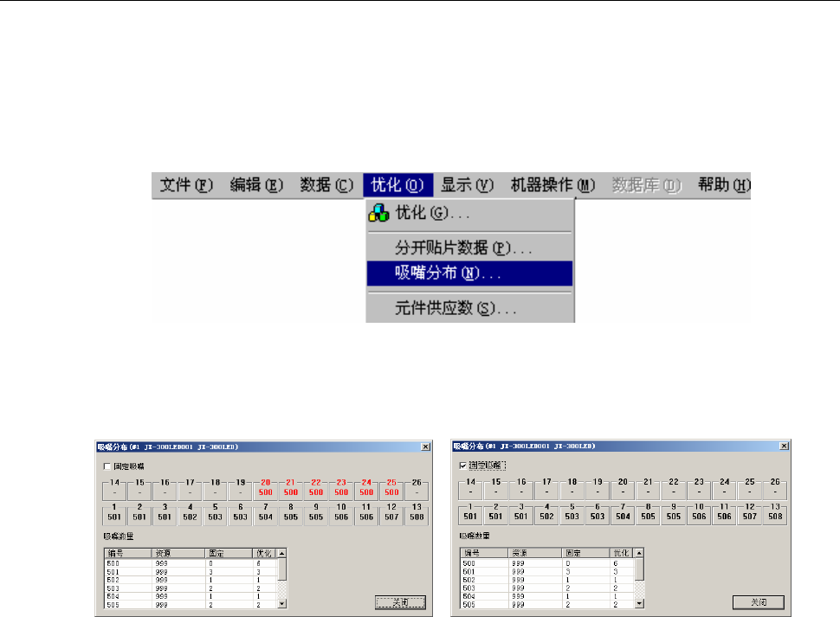This screenshot has width=840, height=617.
Task: Click 固定 column header in left dialog
Action: click(x=229, y=553)
